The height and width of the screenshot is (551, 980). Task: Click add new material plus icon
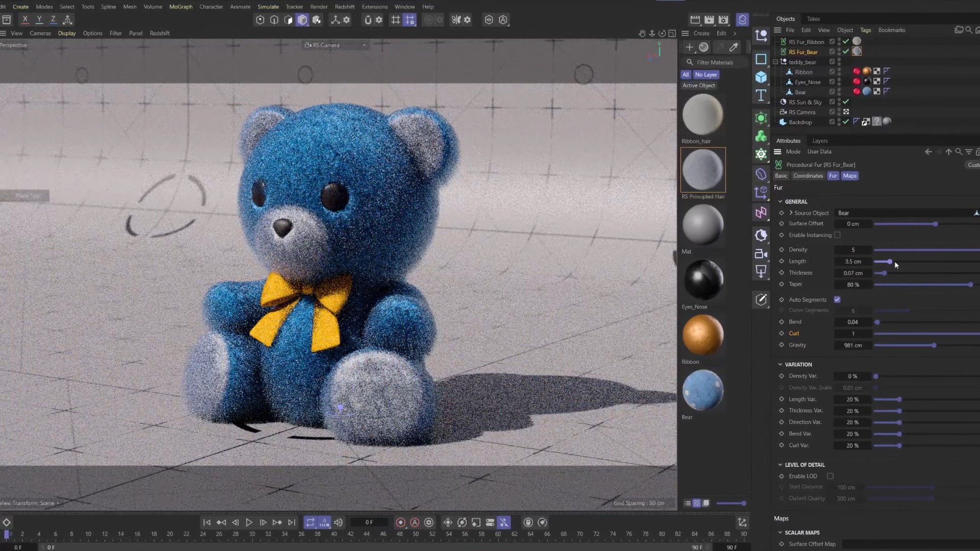coord(689,47)
